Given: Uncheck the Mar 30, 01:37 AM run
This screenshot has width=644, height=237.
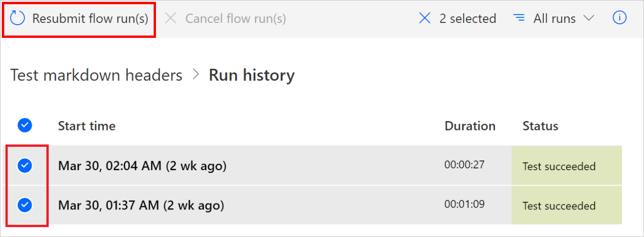Looking at the screenshot, I should [x=24, y=205].
